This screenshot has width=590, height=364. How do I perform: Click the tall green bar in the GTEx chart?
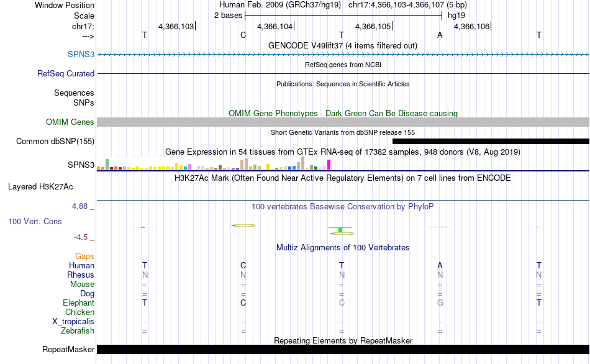tap(107, 165)
